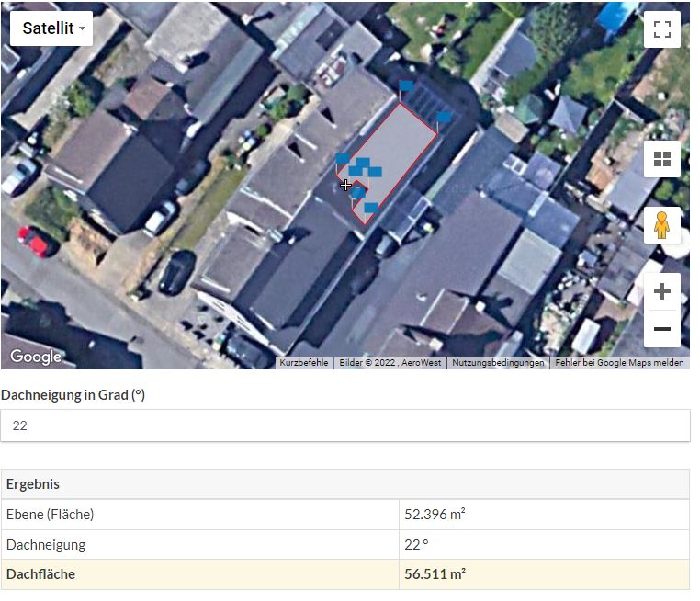700x601 pixels.
Task: Open the Google logo link
Action: click(36, 357)
